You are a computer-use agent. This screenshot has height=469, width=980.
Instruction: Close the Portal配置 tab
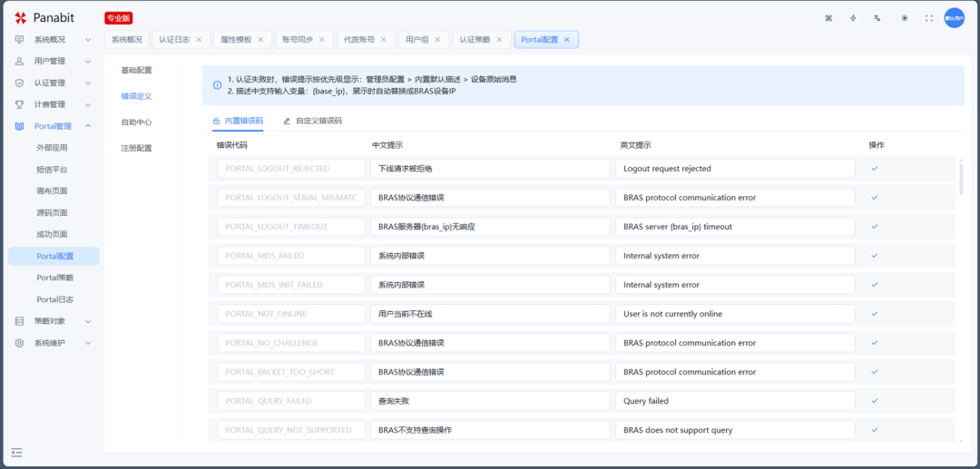[x=566, y=39]
